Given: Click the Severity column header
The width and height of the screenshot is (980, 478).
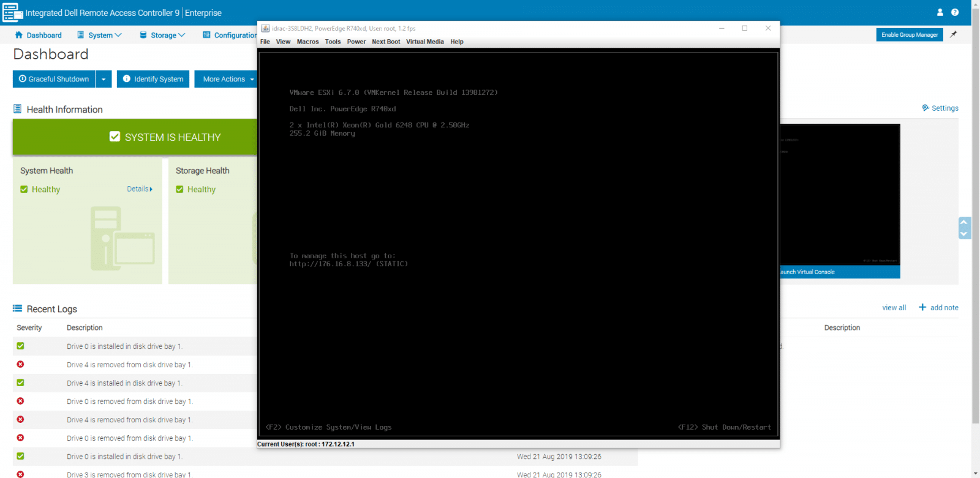Looking at the screenshot, I should (29, 327).
